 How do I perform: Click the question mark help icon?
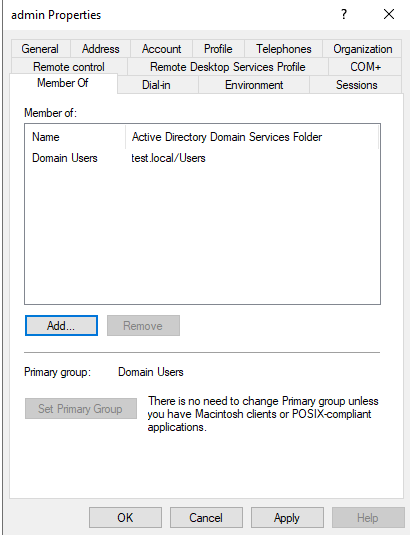(x=344, y=14)
